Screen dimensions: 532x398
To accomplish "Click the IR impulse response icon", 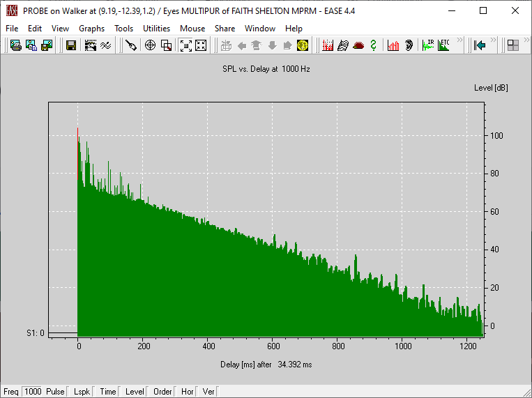I will (428, 45).
